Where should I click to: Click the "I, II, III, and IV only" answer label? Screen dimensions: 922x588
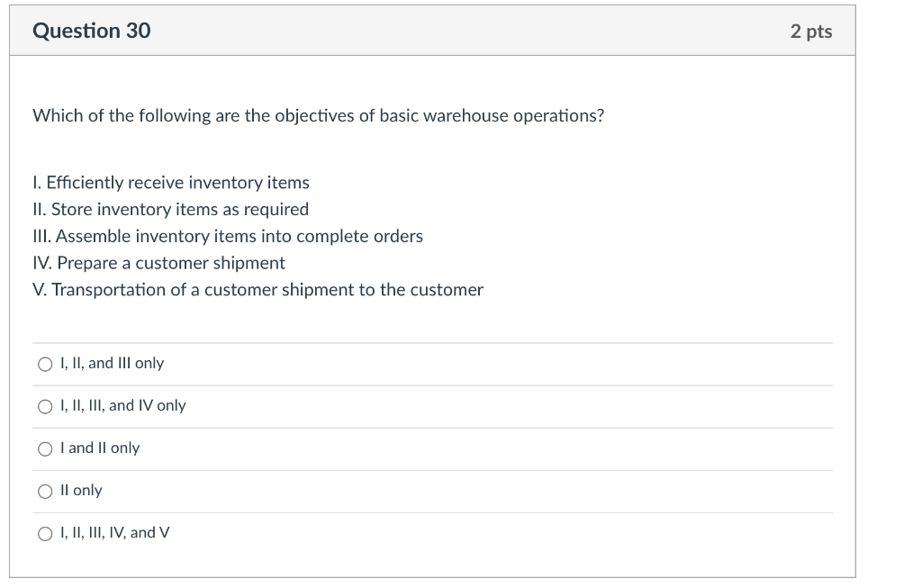122,406
